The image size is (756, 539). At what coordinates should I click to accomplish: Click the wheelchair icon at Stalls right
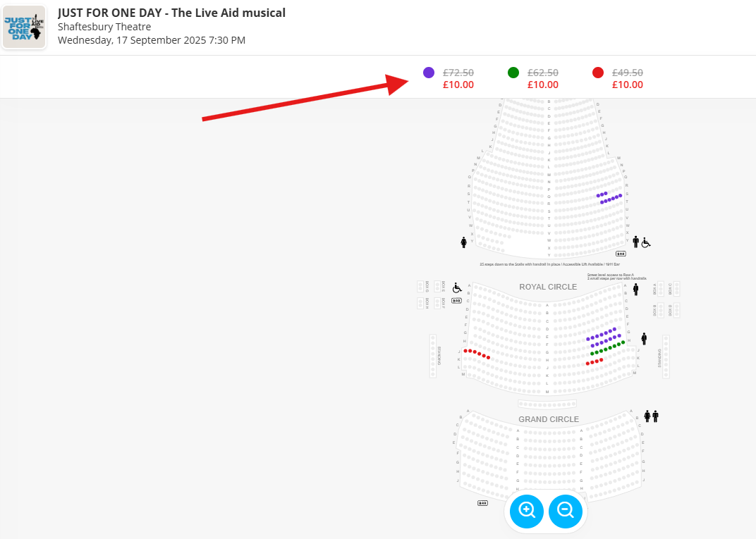tap(646, 243)
